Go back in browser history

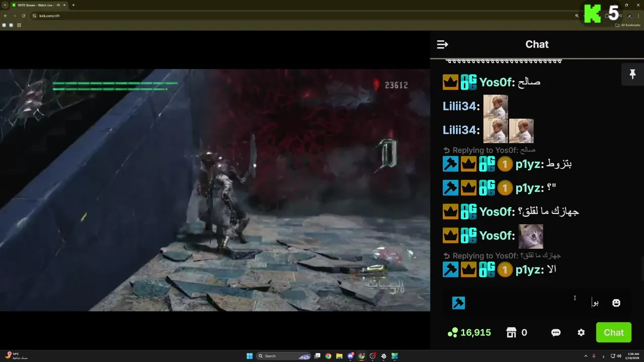[6, 16]
